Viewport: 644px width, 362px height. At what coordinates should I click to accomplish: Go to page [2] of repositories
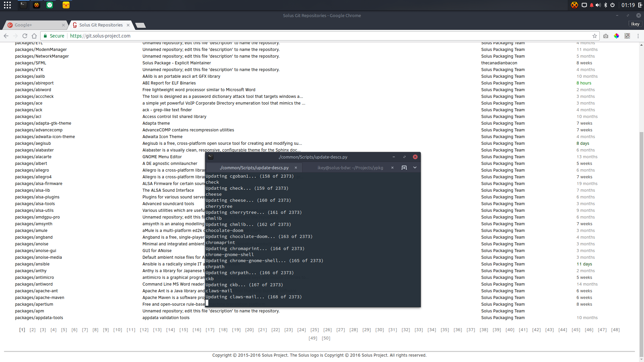[33, 330]
